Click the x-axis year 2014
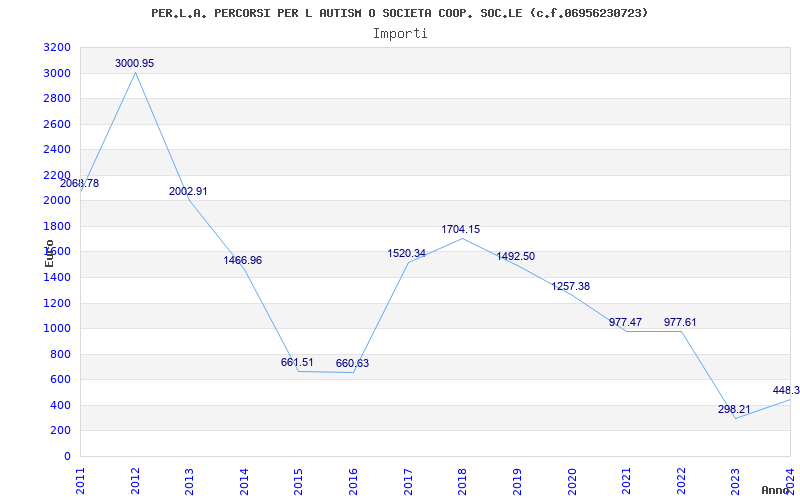Screen dimensions: 800x500 pos(244,481)
